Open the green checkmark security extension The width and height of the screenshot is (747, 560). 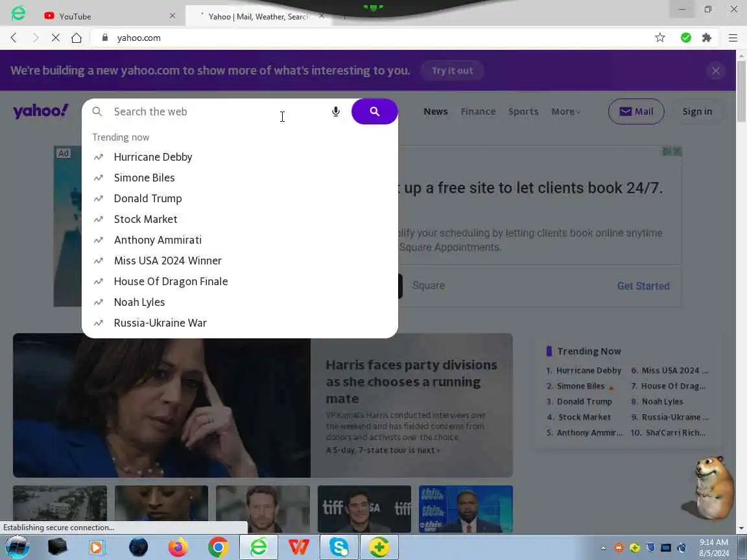686,38
